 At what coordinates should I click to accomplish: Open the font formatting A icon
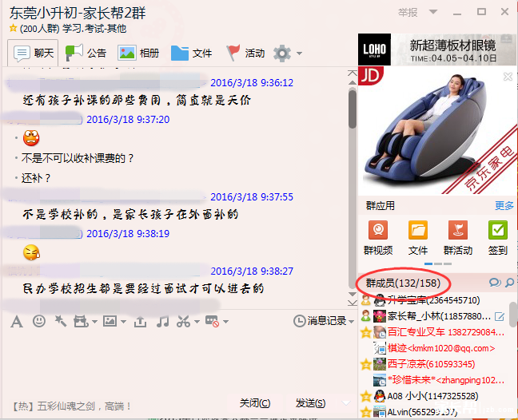pos(17,321)
